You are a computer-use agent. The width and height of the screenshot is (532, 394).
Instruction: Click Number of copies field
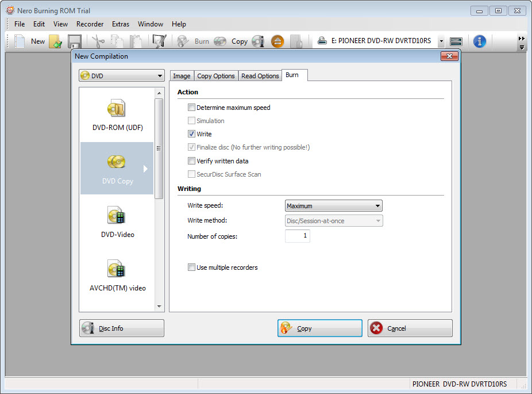click(298, 236)
